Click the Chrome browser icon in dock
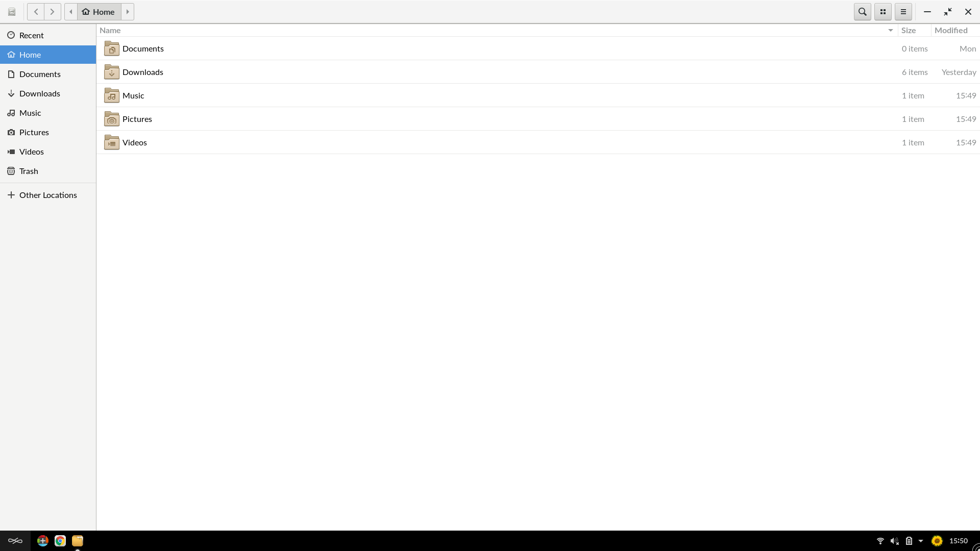Viewport: 980px width, 551px height. 59,540
